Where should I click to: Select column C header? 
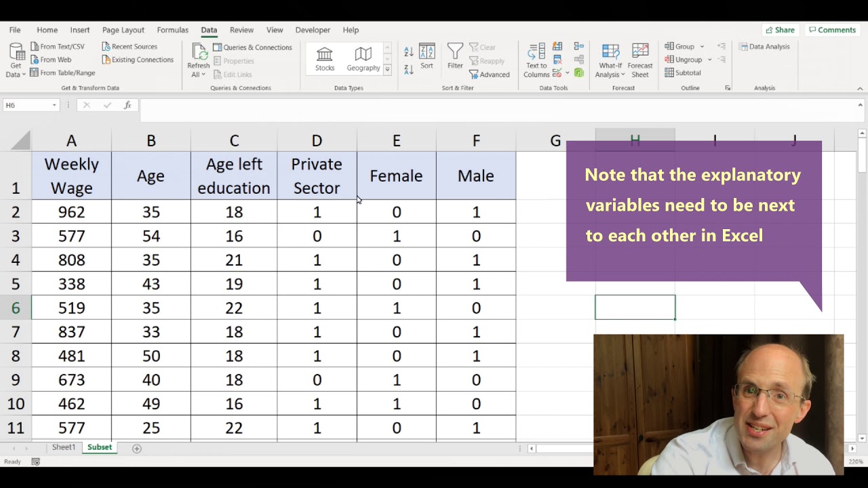pyautogui.click(x=234, y=140)
